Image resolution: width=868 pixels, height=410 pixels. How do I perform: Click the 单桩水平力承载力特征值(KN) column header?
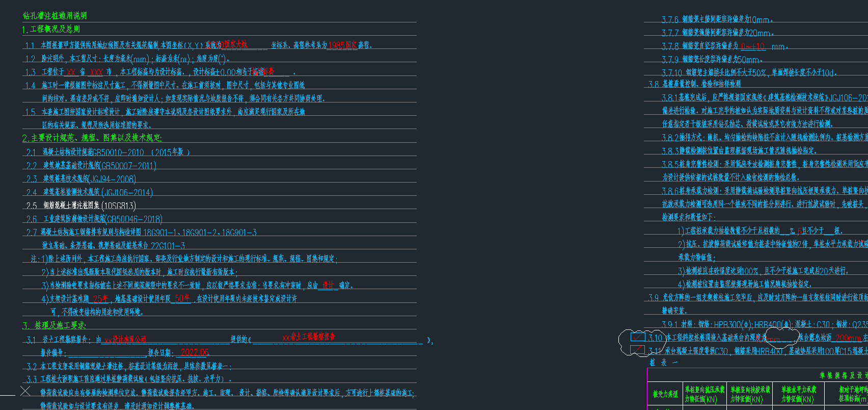point(799,394)
